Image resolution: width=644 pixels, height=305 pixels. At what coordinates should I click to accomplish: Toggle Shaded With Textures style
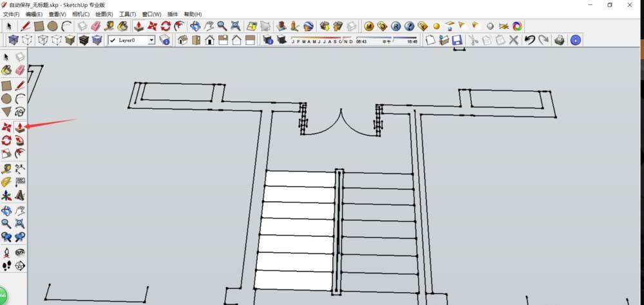click(x=84, y=40)
